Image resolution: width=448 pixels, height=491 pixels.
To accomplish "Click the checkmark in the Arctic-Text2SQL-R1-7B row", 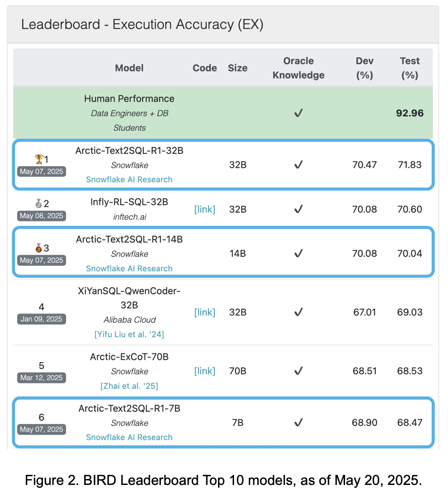I will point(298,422).
